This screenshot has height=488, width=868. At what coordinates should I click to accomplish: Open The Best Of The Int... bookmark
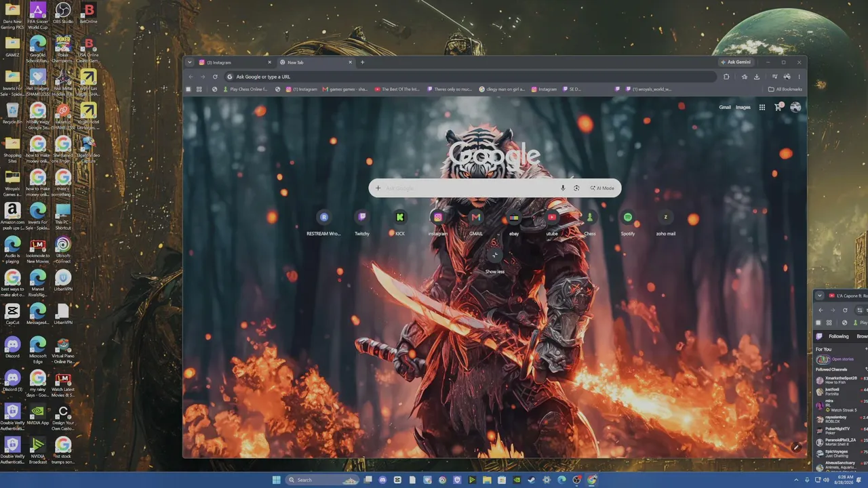tap(397, 89)
